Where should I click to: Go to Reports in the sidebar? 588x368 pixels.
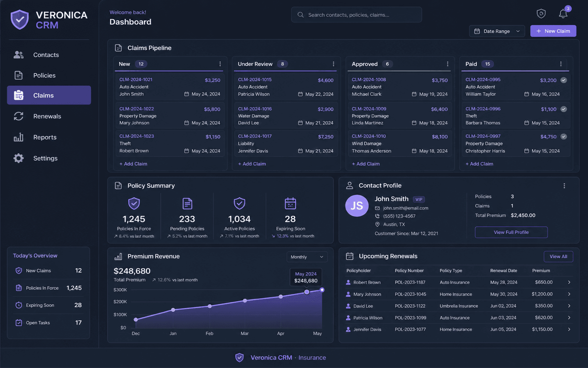coord(49,137)
